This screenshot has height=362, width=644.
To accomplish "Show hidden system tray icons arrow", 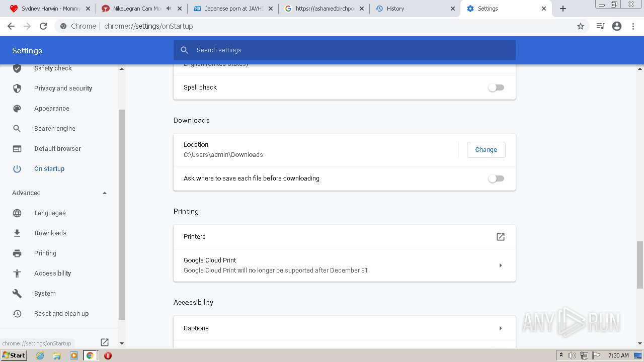I will (561, 355).
